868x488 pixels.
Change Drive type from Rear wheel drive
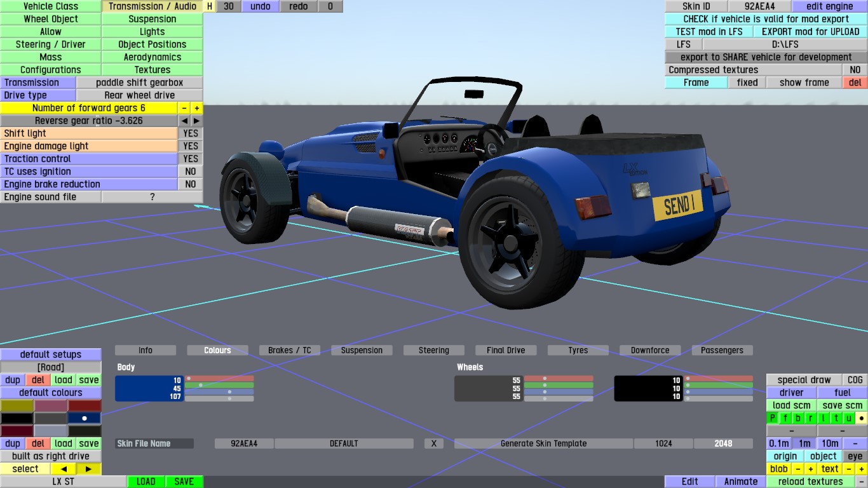click(x=140, y=95)
